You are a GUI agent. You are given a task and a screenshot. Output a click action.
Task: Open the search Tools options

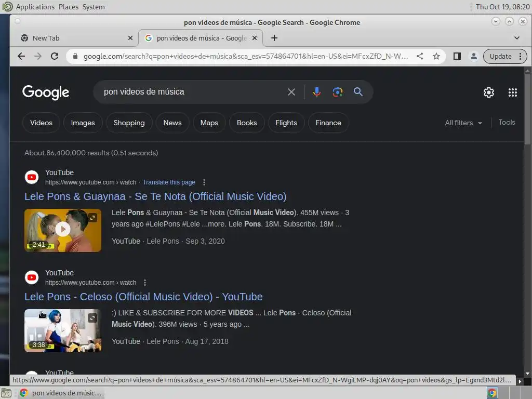click(507, 122)
